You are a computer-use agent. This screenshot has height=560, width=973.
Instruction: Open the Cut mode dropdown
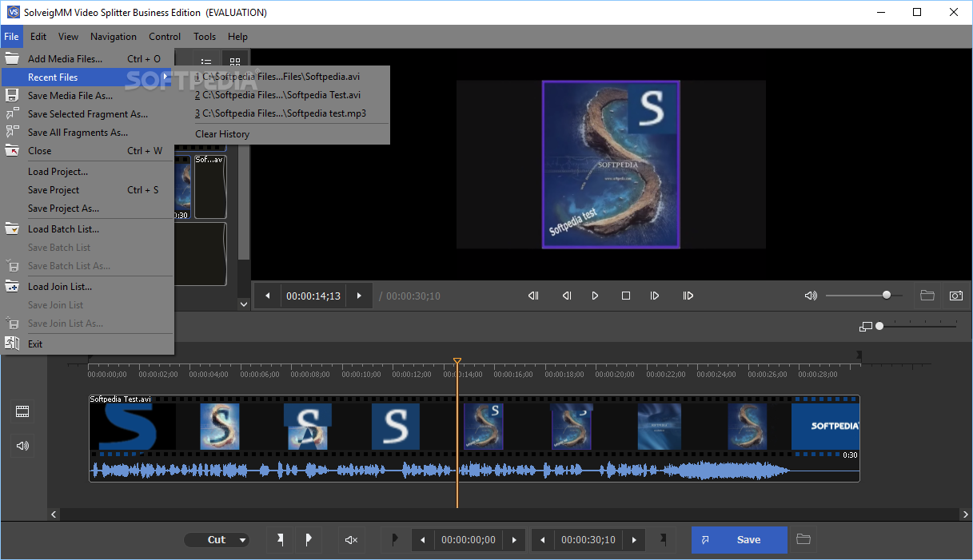click(x=217, y=540)
